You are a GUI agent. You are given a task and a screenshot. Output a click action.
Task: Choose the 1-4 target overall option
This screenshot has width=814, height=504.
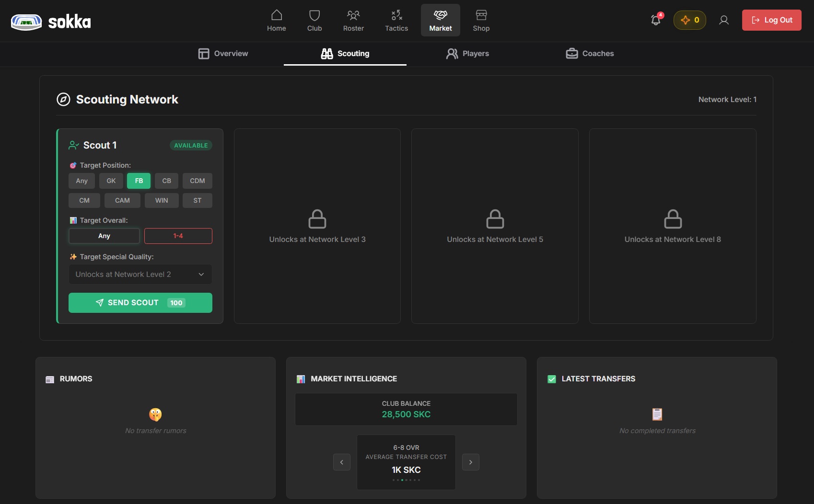[178, 236]
